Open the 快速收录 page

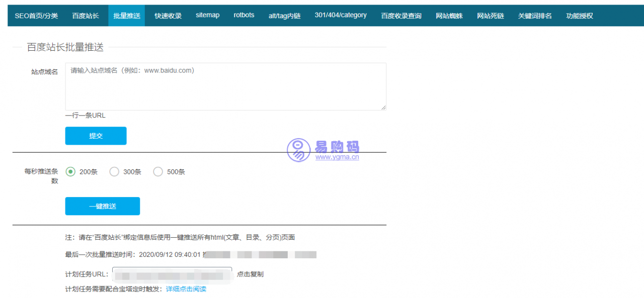pyautogui.click(x=167, y=15)
